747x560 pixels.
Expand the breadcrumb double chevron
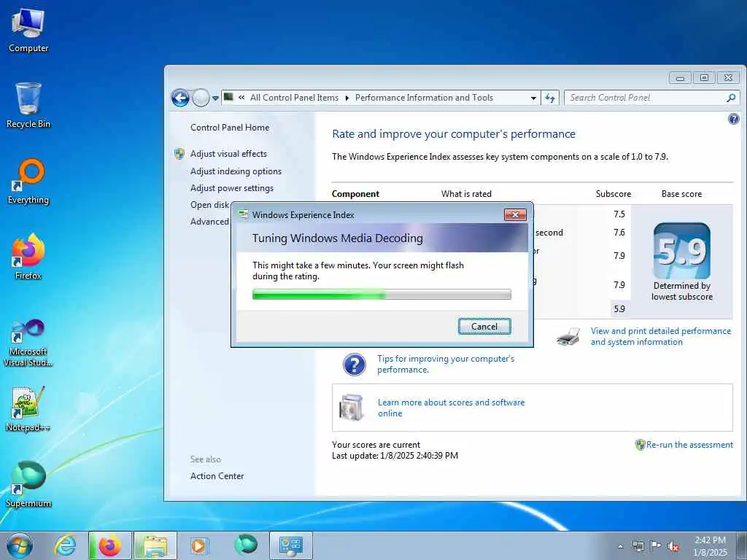241,98
